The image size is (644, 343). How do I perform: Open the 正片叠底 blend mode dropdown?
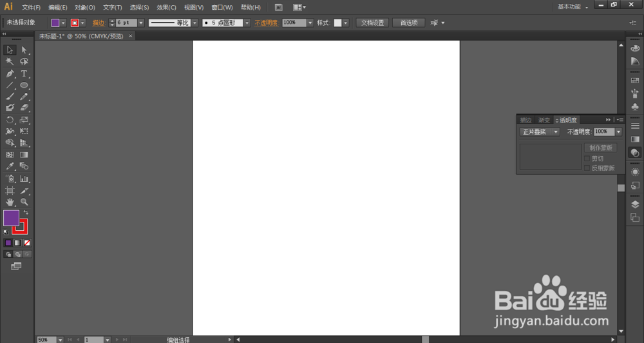(x=539, y=132)
